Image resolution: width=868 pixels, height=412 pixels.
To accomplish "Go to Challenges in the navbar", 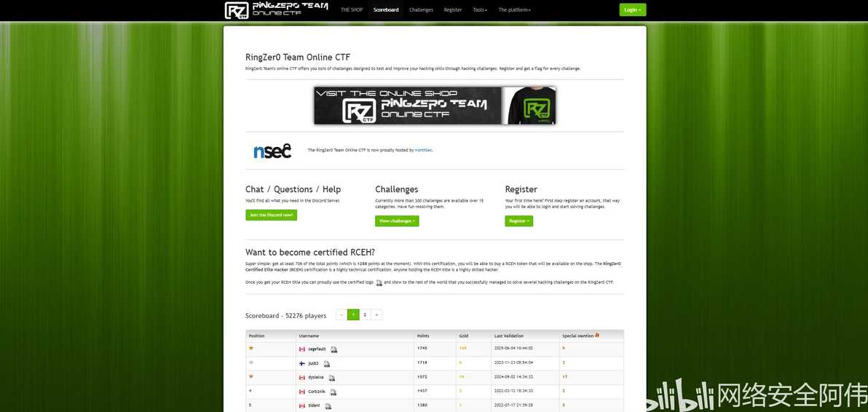I will tap(422, 10).
